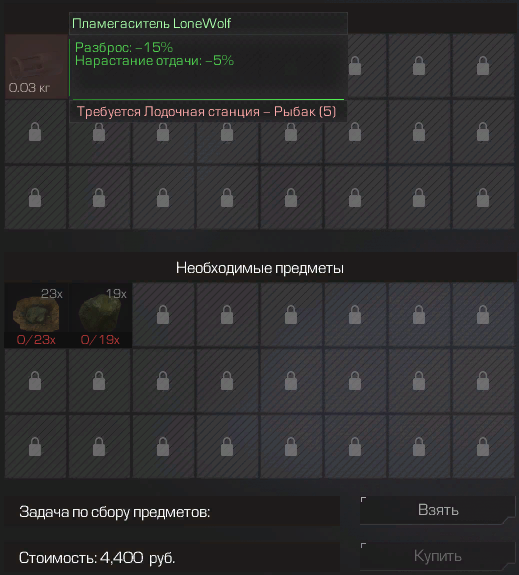The image size is (519, 575).
Task: Click the locked slot at bottom-right of required grid
Action: 483,447
